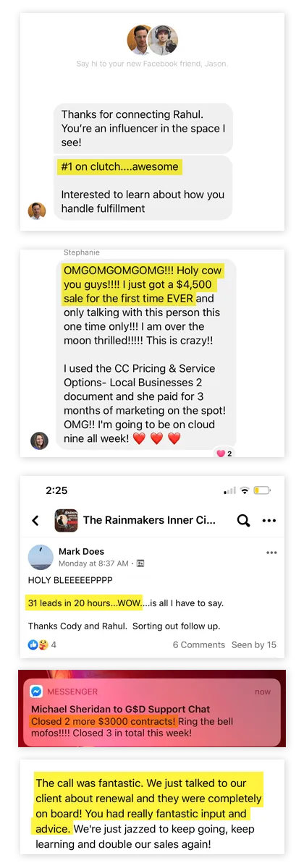Open Jason's avatar beside the chat bubble
The height and width of the screenshot is (868, 304).
tap(37, 210)
